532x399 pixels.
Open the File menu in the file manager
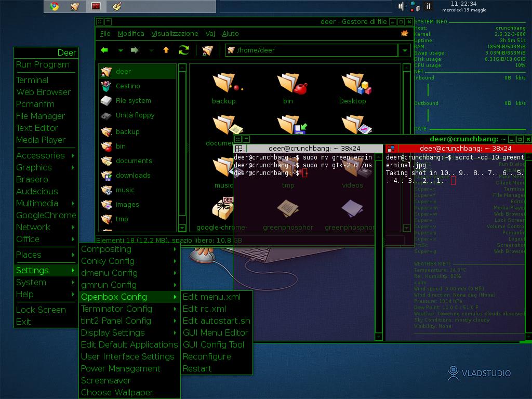(105, 34)
